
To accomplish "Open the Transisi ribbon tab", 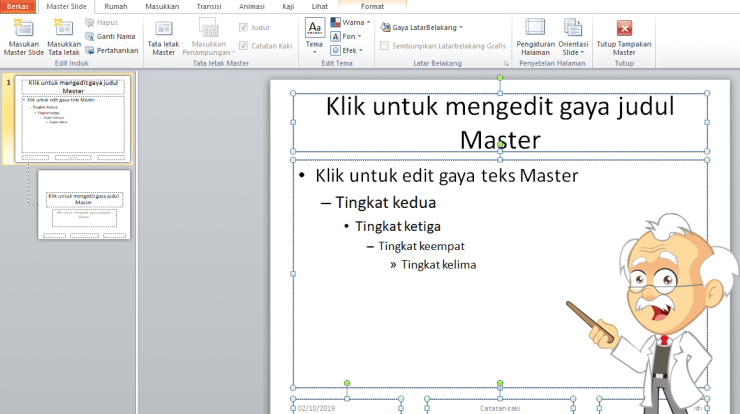I will pos(209,7).
